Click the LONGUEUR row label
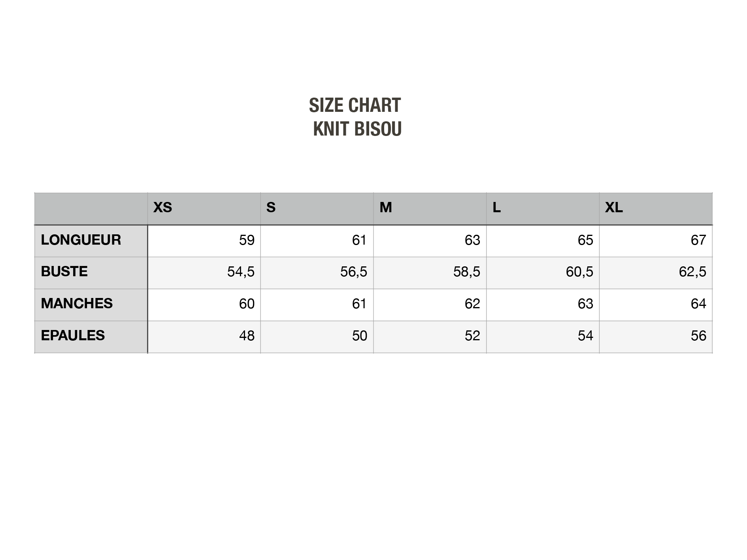The width and height of the screenshot is (747, 560). [x=81, y=240]
